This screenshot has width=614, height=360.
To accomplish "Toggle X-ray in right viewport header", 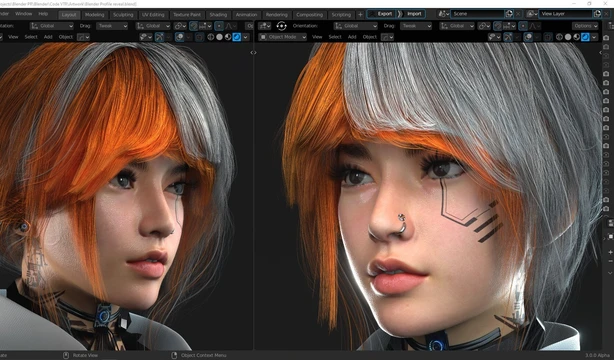I will coord(548,37).
